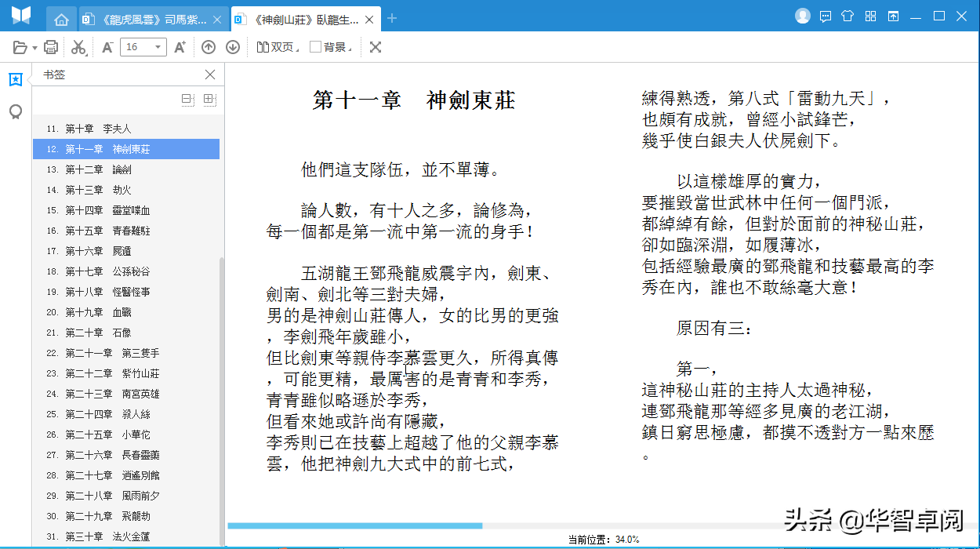Open the feedback message icon

[825, 16]
